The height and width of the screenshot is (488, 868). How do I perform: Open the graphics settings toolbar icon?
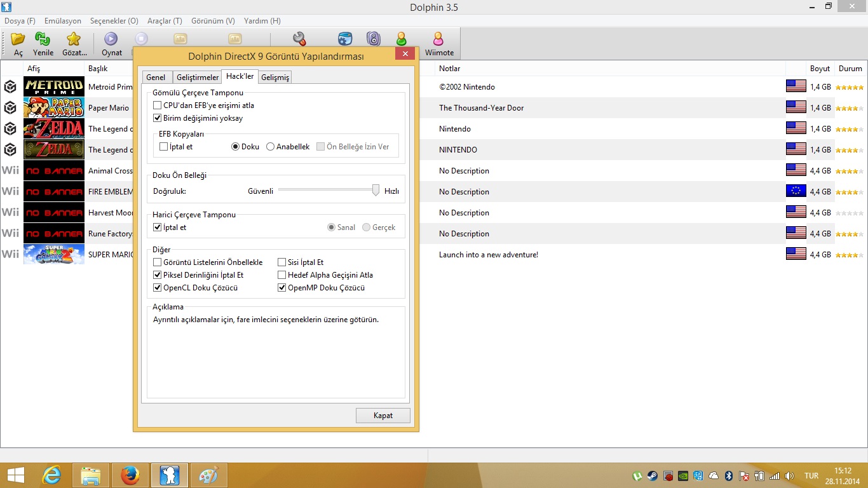[345, 39]
